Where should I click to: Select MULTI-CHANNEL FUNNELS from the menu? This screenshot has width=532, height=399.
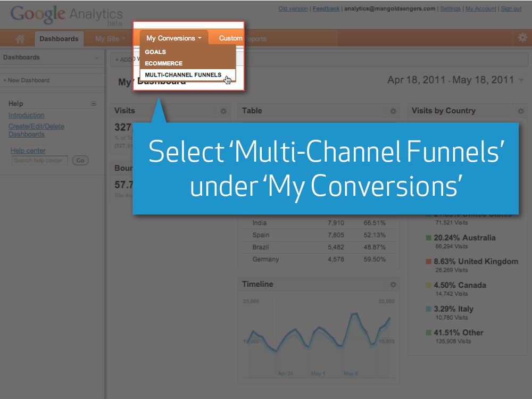pos(184,74)
